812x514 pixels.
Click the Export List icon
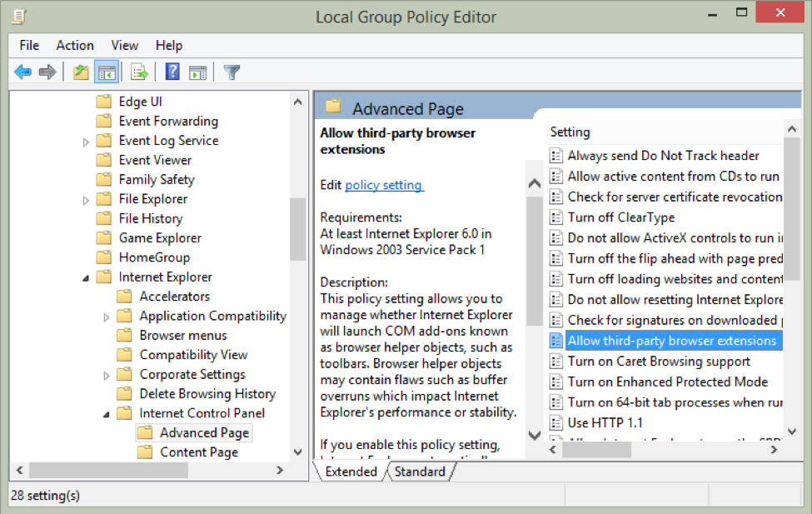tap(138, 72)
